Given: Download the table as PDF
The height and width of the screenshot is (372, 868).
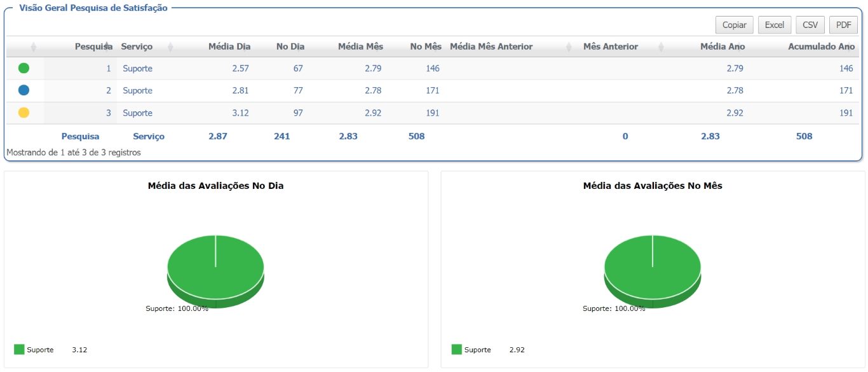Looking at the screenshot, I should (843, 25).
